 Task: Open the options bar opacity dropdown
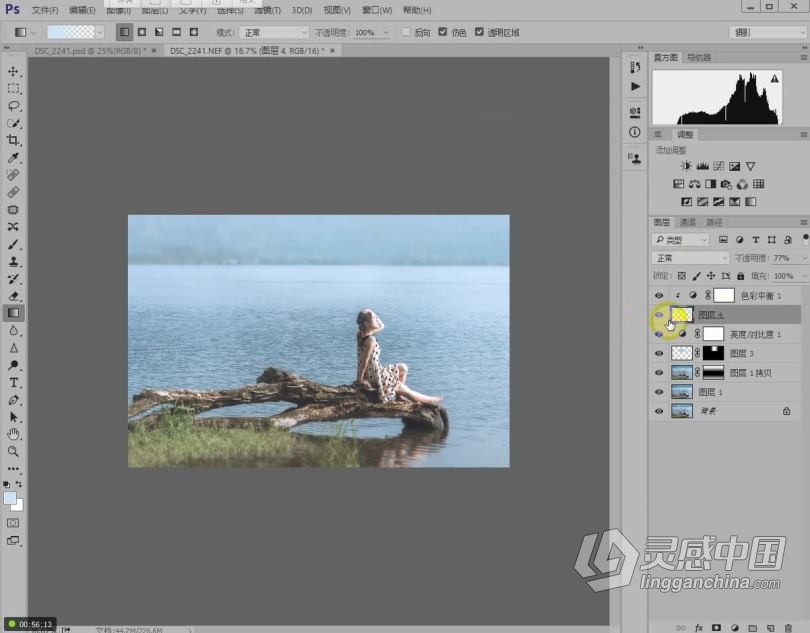coord(386,33)
